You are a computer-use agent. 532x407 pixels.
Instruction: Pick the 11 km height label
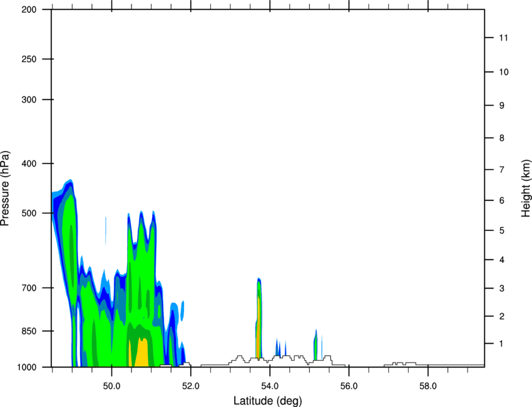tap(503, 38)
